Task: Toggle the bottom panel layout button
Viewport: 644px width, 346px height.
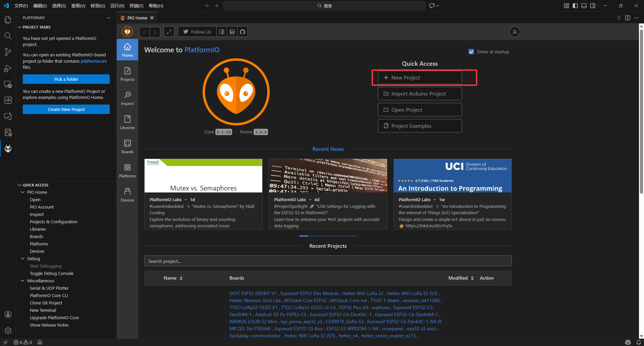Action: pos(584,6)
